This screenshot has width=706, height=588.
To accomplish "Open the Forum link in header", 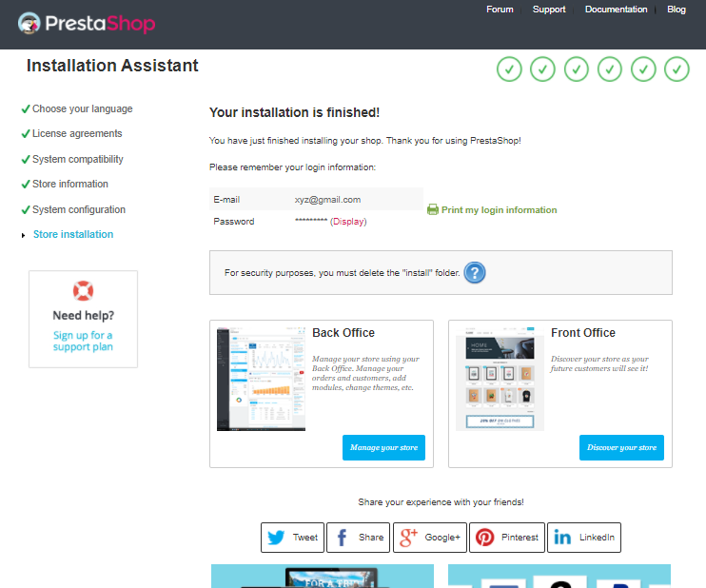I will [x=500, y=10].
